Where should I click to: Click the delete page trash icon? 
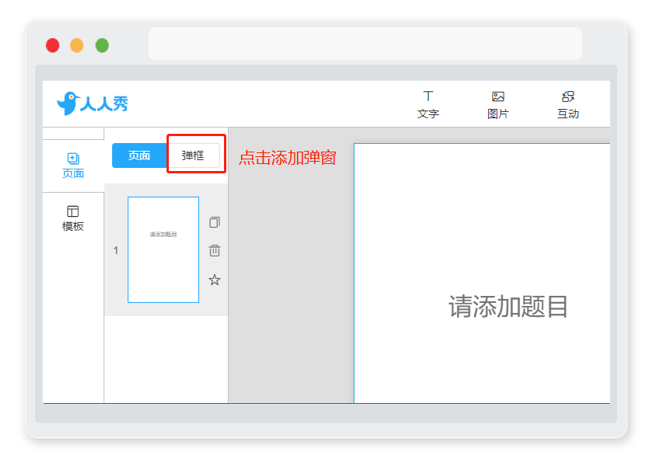214,250
